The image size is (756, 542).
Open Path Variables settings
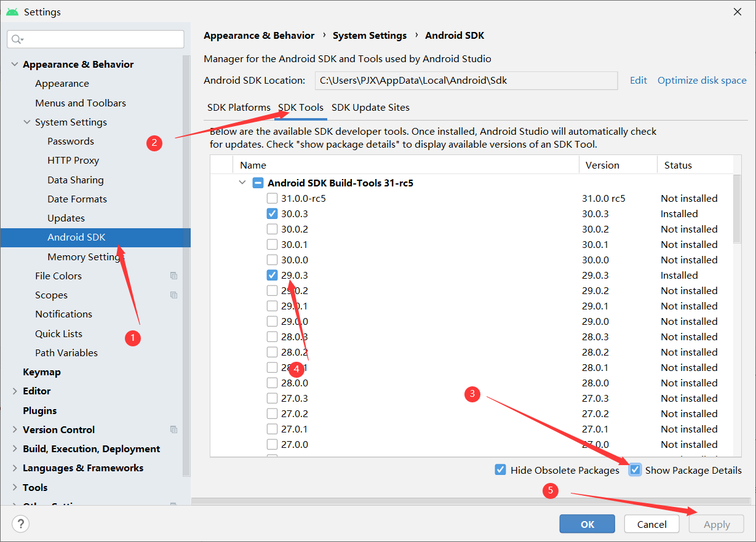pos(66,353)
